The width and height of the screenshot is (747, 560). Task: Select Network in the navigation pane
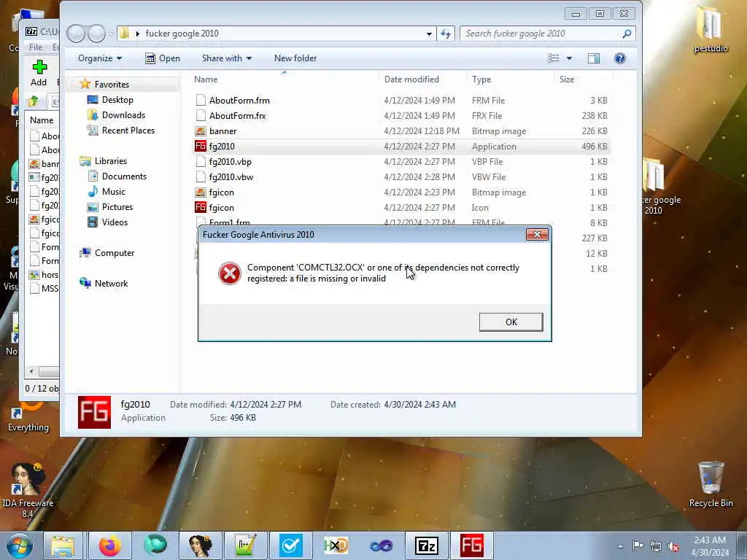pos(111,284)
